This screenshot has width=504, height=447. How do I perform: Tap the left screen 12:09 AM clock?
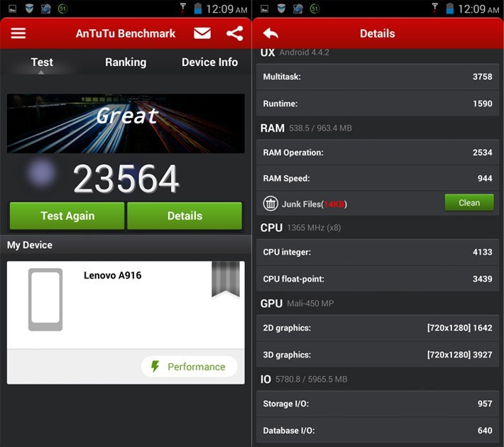226,9
